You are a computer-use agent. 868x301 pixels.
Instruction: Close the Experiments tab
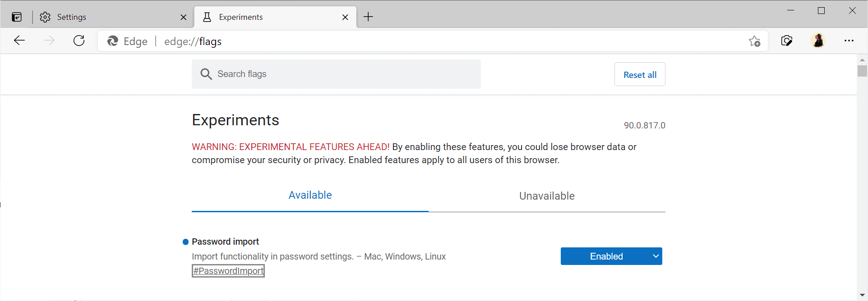tap(345, 17)
